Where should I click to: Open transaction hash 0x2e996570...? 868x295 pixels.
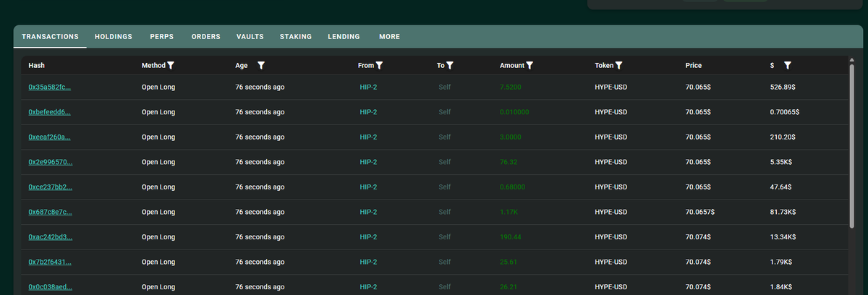coord(50,162)
